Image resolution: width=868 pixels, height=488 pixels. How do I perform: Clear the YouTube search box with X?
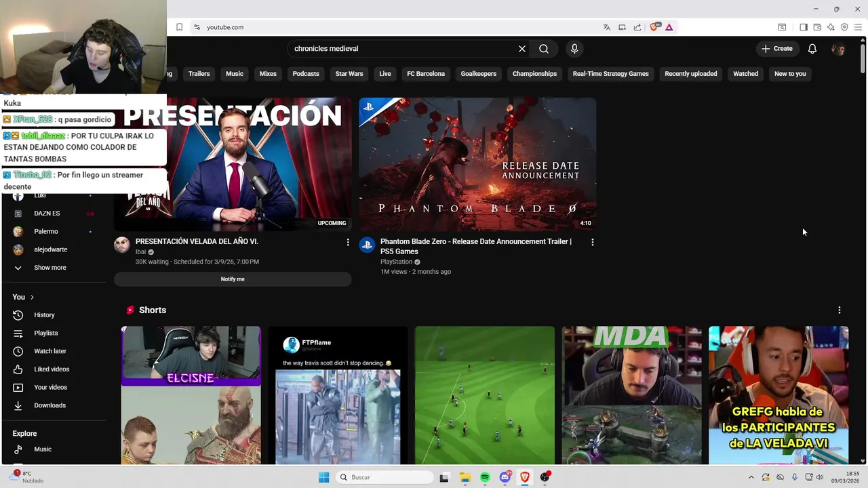pos(522,49)
